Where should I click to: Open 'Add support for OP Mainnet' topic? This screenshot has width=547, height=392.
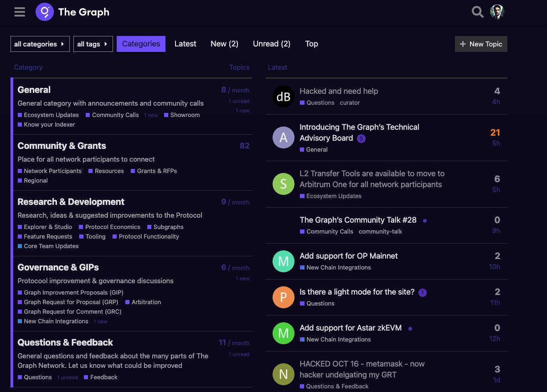tap(349, 256)
